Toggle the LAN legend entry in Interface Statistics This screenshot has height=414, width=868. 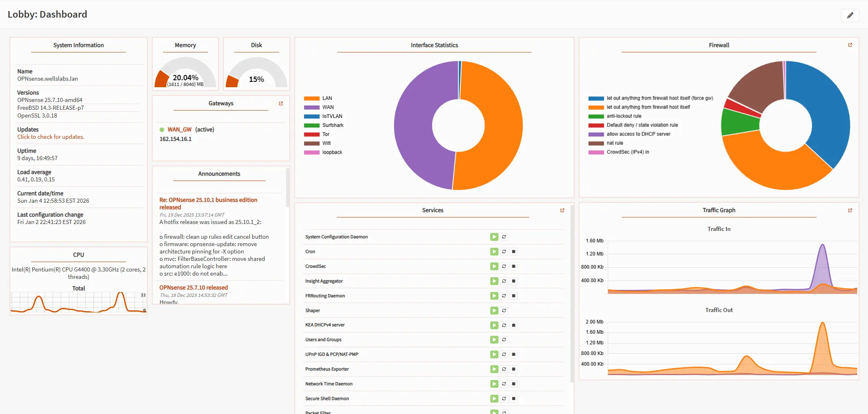click(x=318, y=98)
